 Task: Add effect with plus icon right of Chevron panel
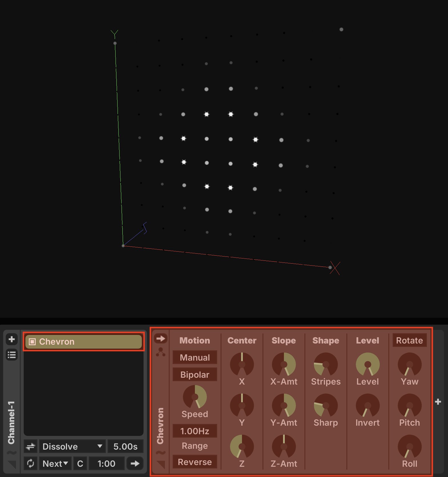pos(438,402)
